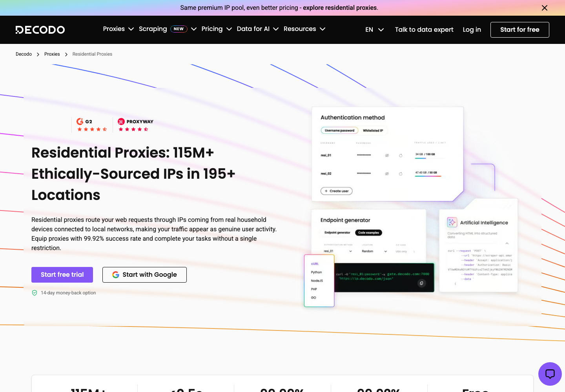Select NodeJS in the language list
The width and height of the screenshot is (565, 392).
point(317,281)
